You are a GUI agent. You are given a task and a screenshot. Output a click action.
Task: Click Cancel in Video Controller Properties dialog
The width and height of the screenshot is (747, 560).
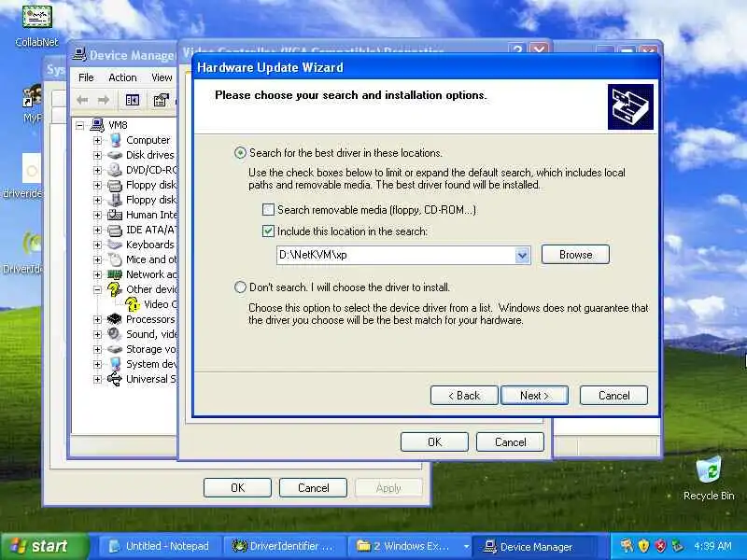[x=510, y=441]
